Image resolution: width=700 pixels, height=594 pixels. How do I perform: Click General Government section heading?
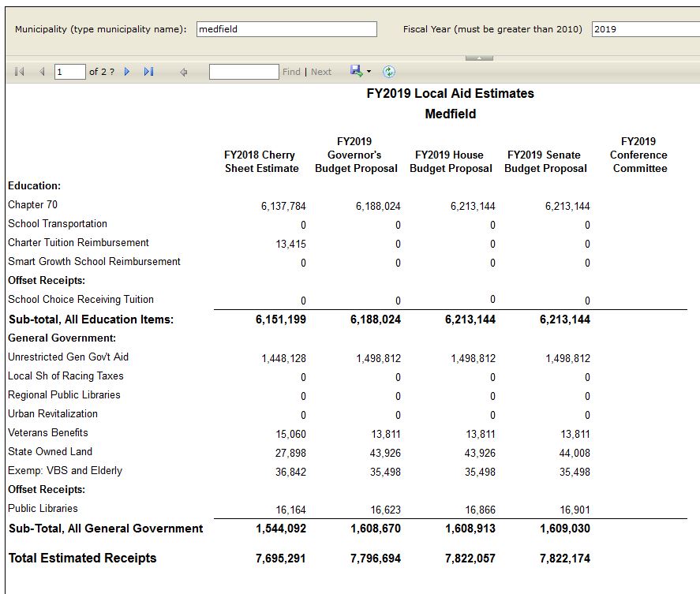pos(62,338)
